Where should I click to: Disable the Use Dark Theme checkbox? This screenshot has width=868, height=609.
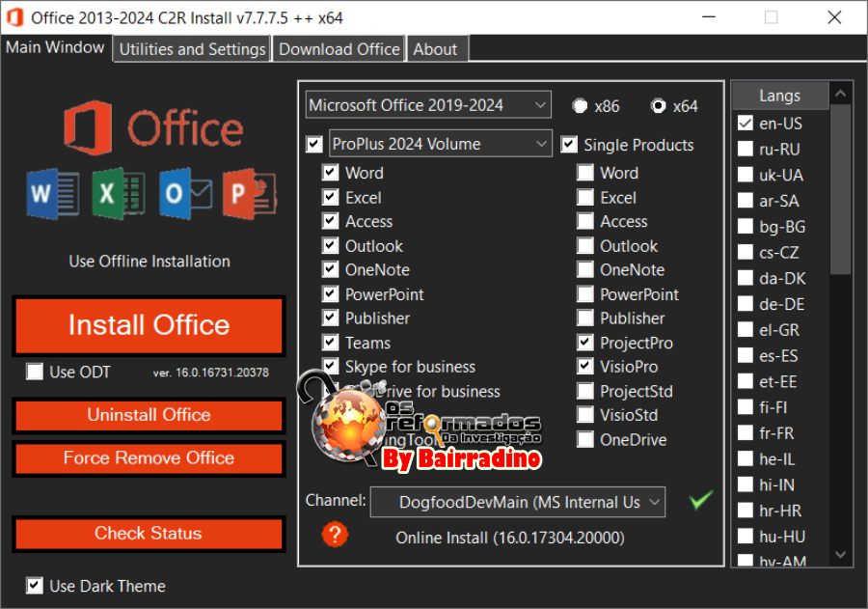[x=35, y=585]
